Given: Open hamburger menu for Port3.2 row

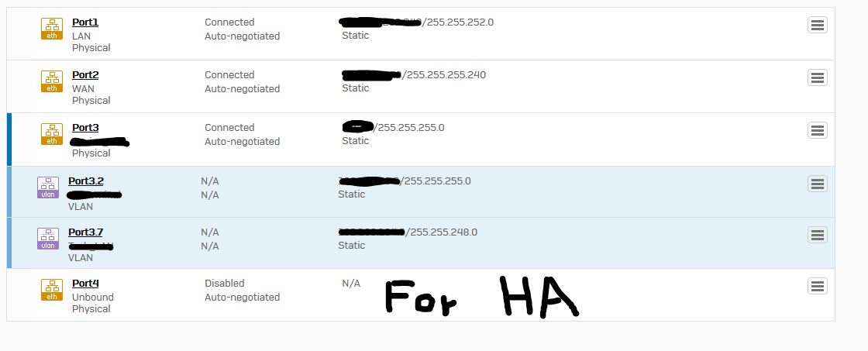Looking at the screenshot, I should point(818,184).
